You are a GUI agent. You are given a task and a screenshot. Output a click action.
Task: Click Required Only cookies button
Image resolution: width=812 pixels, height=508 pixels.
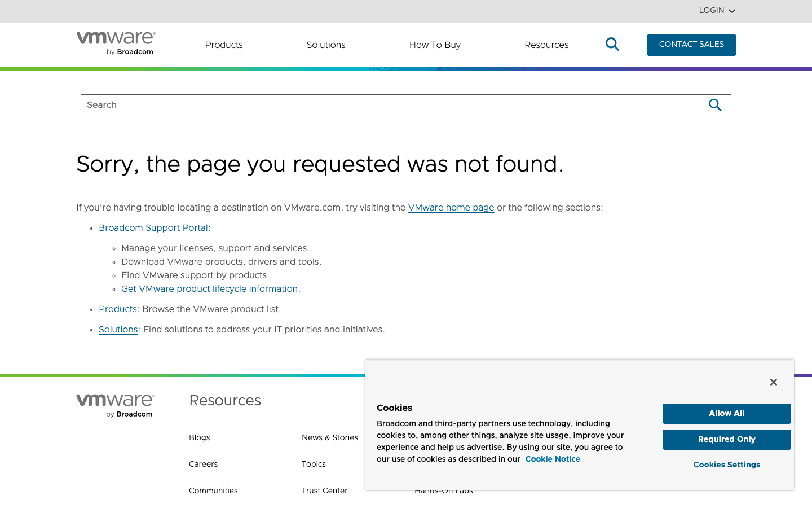tap(727, 440)
